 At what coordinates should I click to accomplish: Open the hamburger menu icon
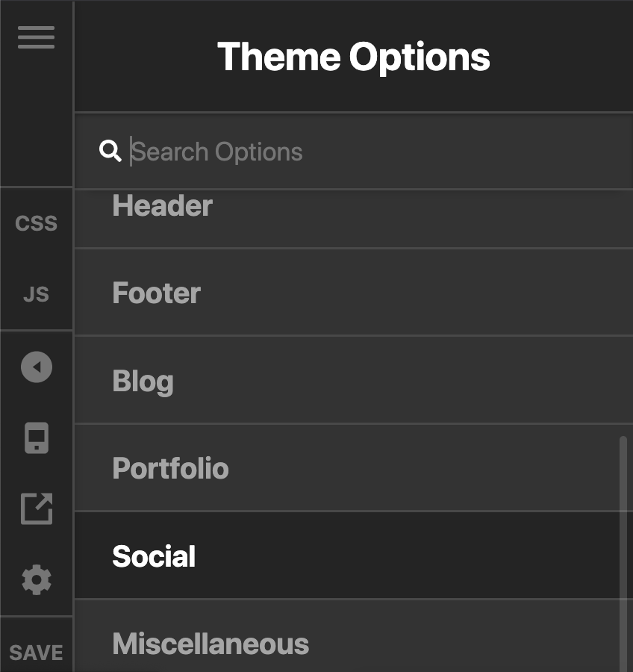[36, 37]
